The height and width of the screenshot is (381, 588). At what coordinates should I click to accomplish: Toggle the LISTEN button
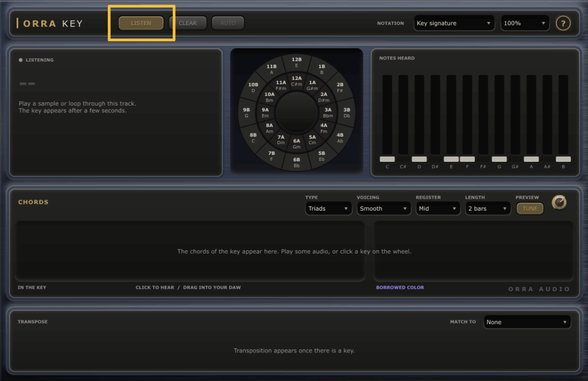pyautogui.click(x=141, y=23)
